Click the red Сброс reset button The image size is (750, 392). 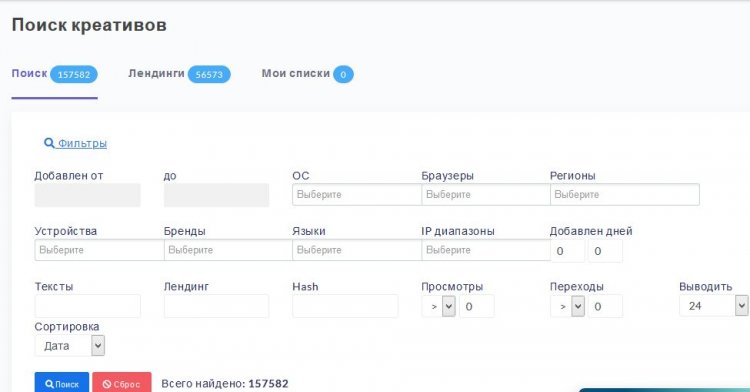click(121, 383)
